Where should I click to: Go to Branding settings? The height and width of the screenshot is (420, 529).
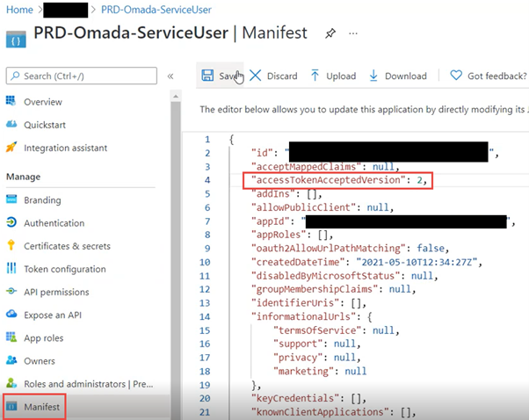[42, 200]
